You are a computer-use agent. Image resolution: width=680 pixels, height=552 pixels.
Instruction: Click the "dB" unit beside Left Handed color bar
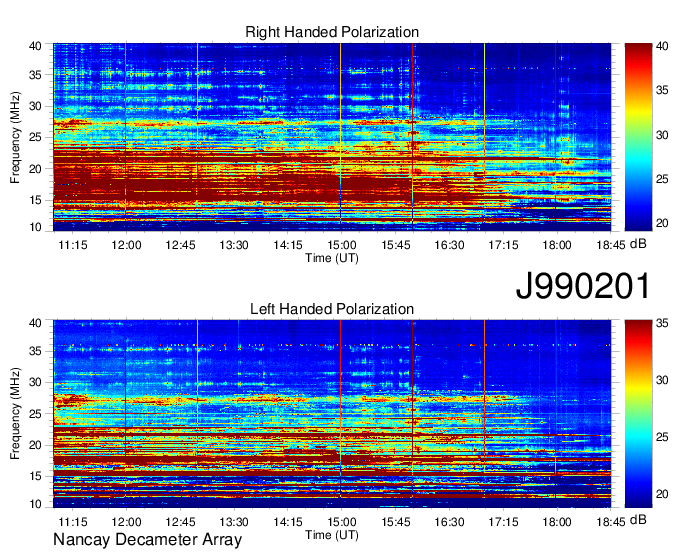pos(638,520)
